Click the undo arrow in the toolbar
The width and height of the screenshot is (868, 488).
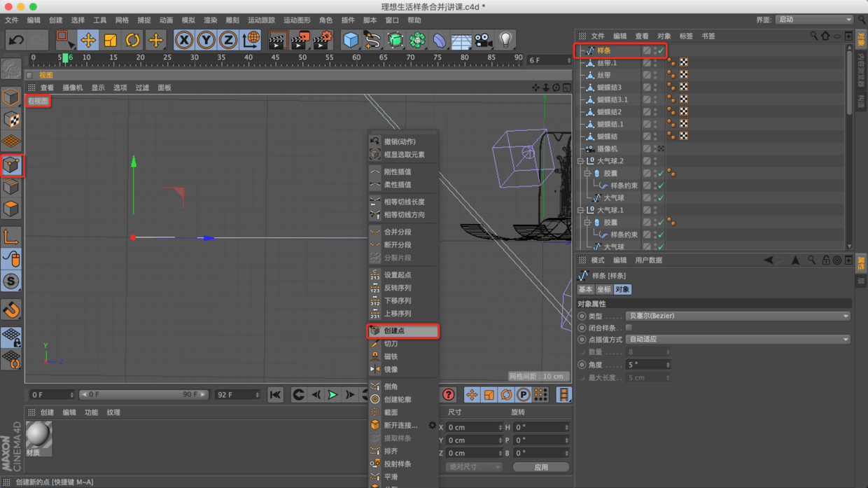point(15,41)
